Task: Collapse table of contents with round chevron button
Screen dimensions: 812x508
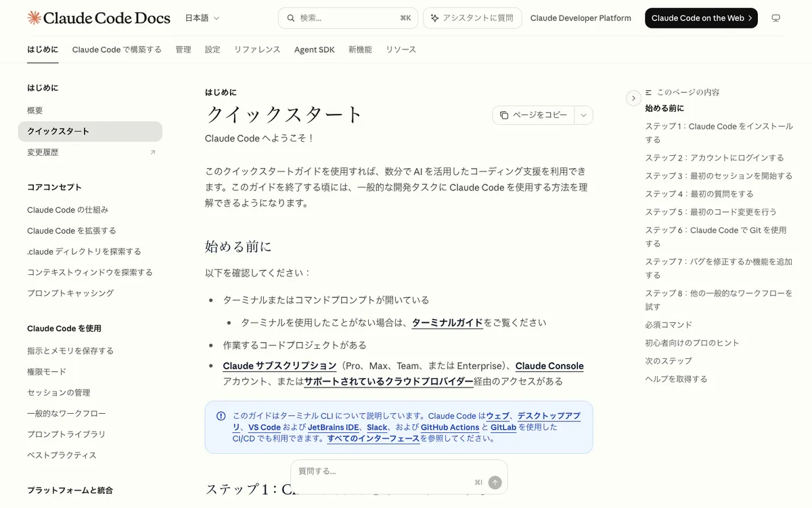Action: point(633,98)
